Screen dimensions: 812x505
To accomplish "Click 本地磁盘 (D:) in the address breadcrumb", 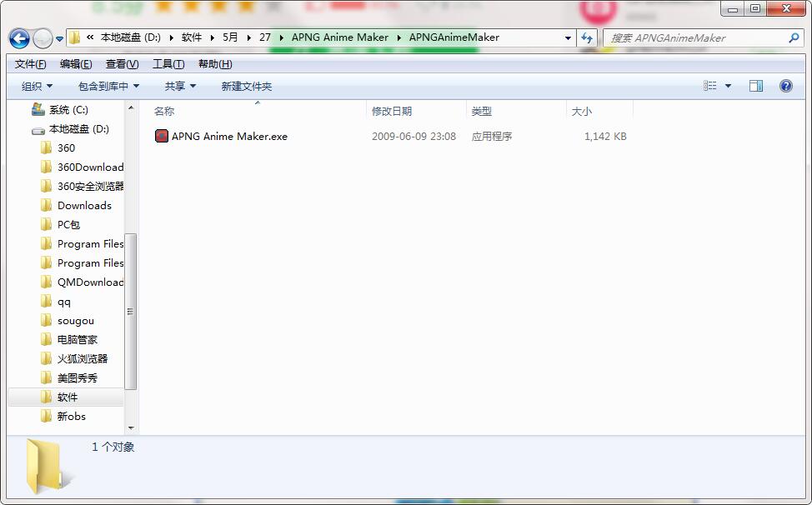I will click(x=131, y=37).
